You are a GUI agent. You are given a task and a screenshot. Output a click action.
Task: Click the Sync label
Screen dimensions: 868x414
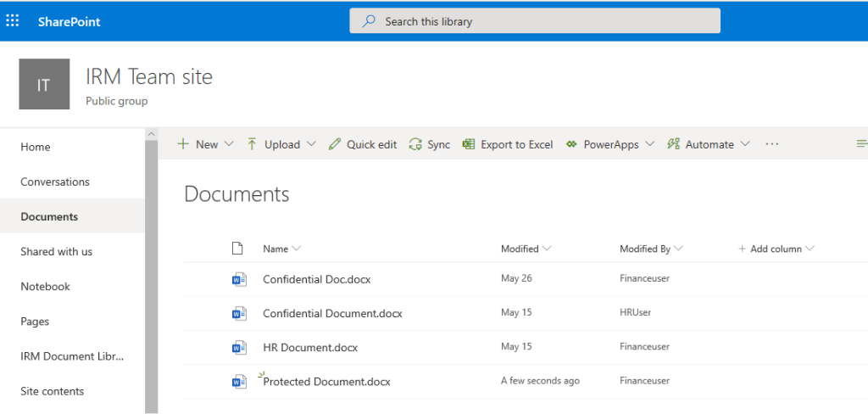point(438,145)
